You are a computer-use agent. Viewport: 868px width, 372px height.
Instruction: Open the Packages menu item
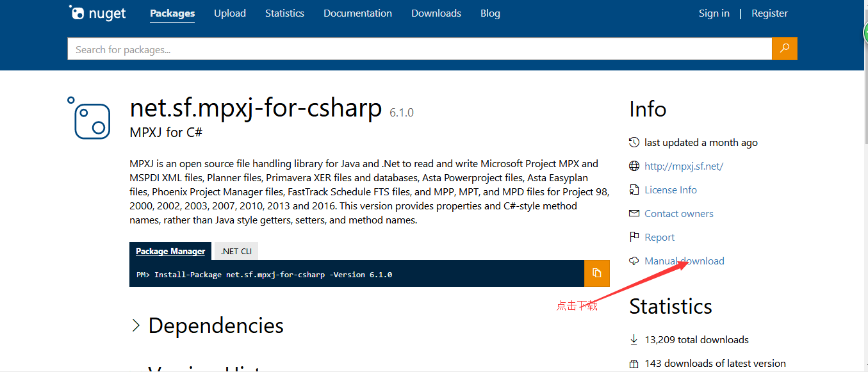click(x=172, y=13)
